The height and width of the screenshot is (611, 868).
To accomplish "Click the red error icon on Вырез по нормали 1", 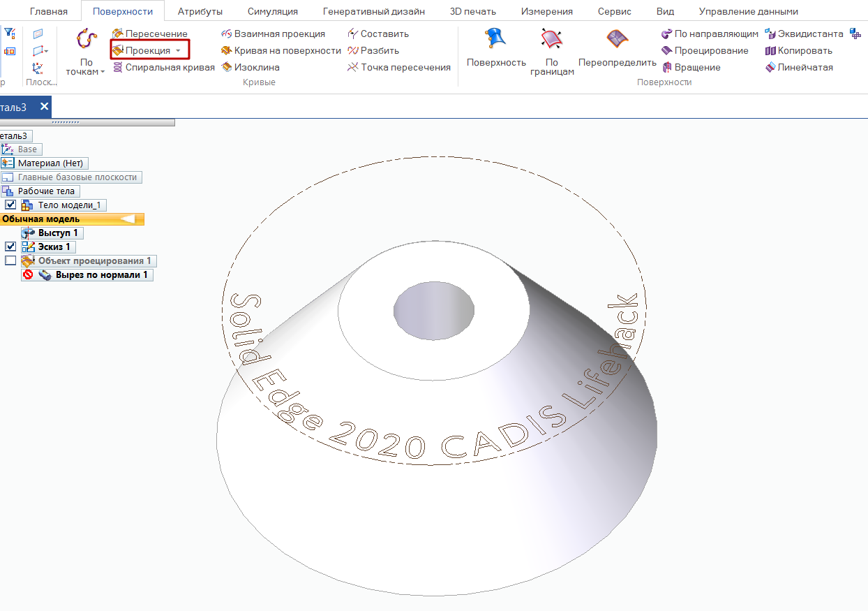I will click(x=28, y=275).
